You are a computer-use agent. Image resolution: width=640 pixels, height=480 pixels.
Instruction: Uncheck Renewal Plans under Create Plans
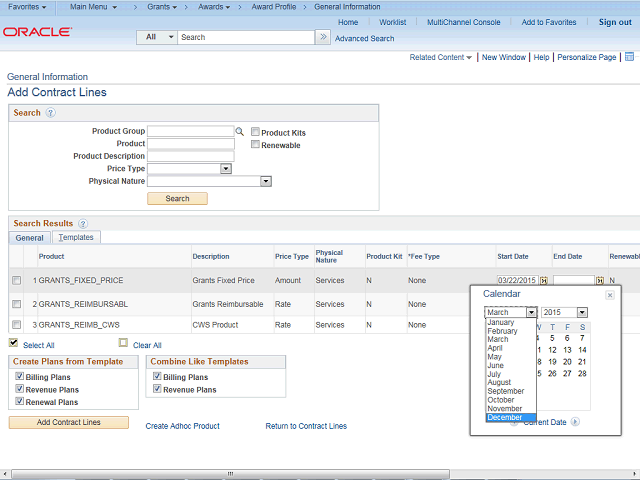click(x=19, y=401)
